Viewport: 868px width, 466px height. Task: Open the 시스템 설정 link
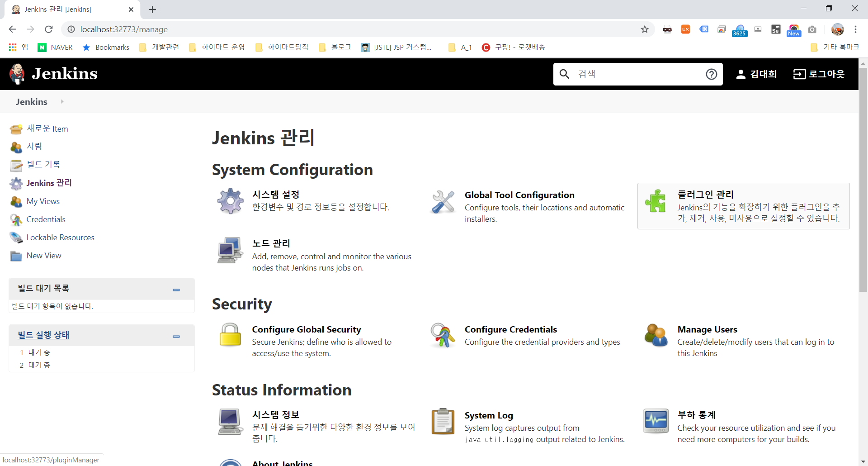276,195
